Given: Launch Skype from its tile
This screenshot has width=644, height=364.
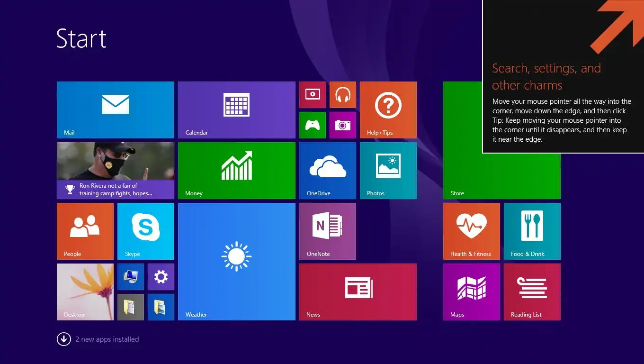Looking at the screenshot, I should tap(146, 231).
